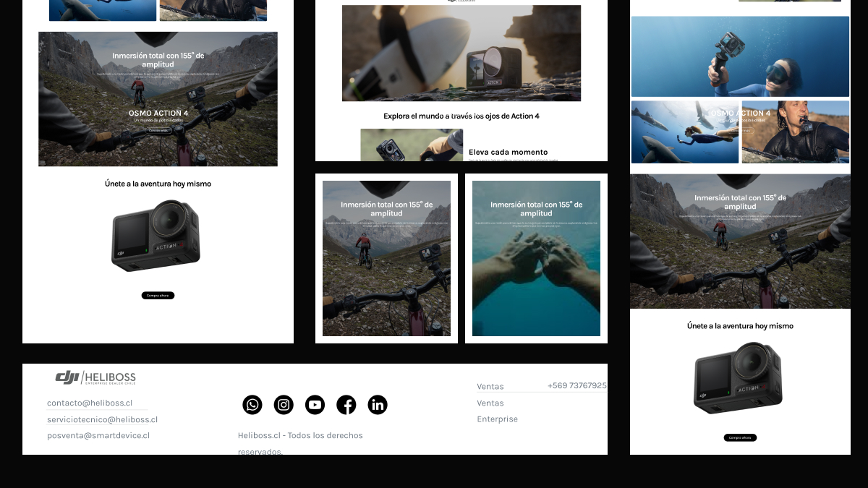Open the Facebook icon in the footer
The image size is (868, 488).
coord(346,405)
